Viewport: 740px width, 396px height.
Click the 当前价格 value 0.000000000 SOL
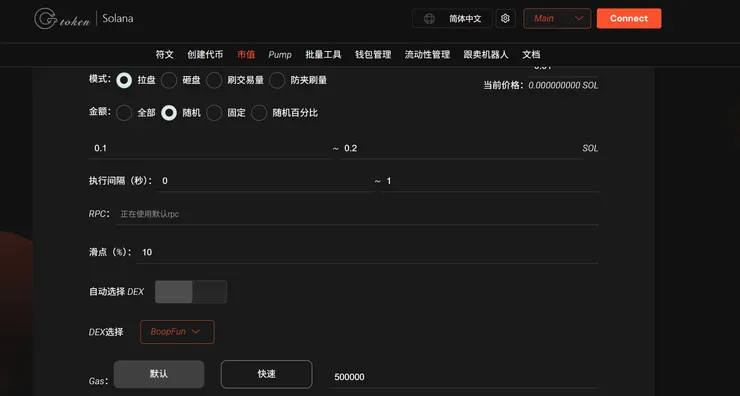pos(563,85)
